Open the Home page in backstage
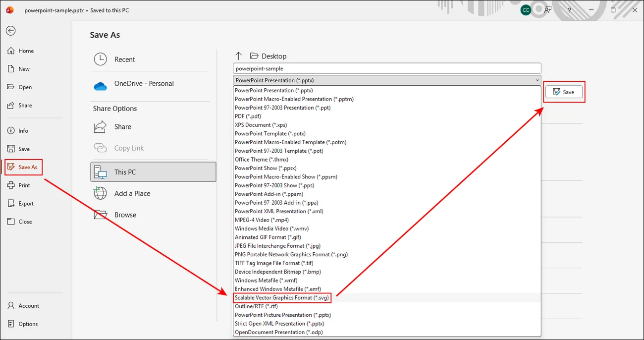This screenshot has height=340, width=644. point(21,51)
